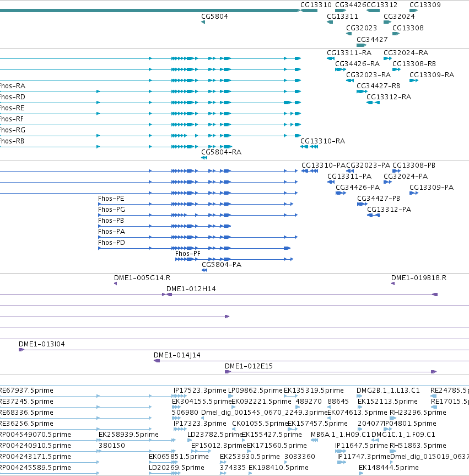This screenshot has width=469, height=476.
Task: Click the IP17523.3prime EST label
Action: click(x=200, y=391)
